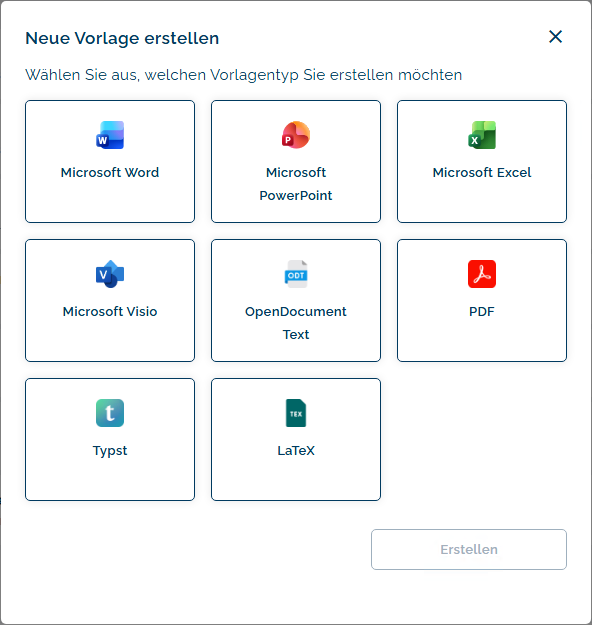Choose the OpenDocument Text ODT icon
Viewport: 592px width, 625px height.
click(x=296, y=274)
